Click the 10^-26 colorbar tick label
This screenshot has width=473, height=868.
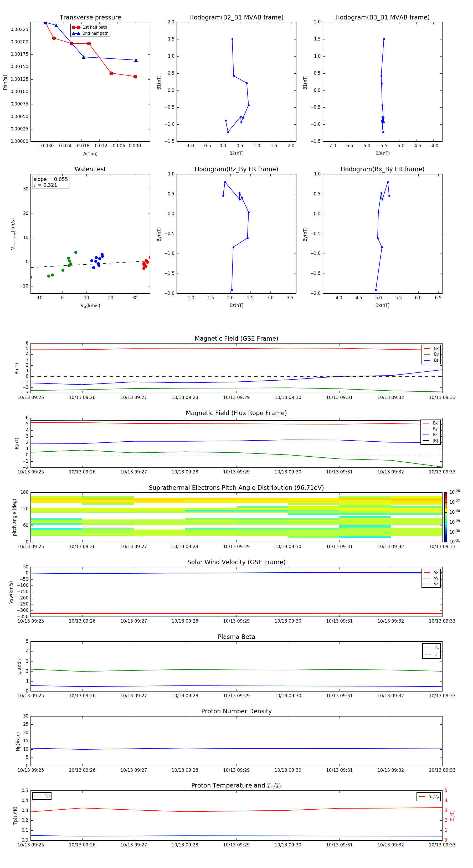coord(455,492)
